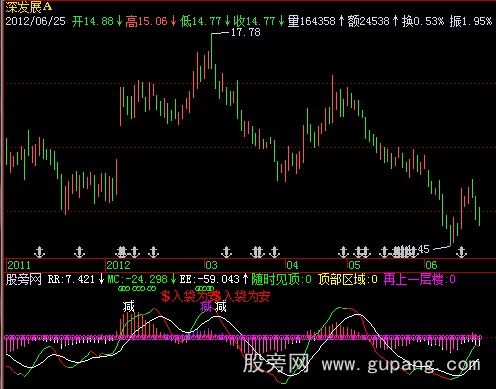Click the volume figure 量164358
496x389 pixels.
311,21
